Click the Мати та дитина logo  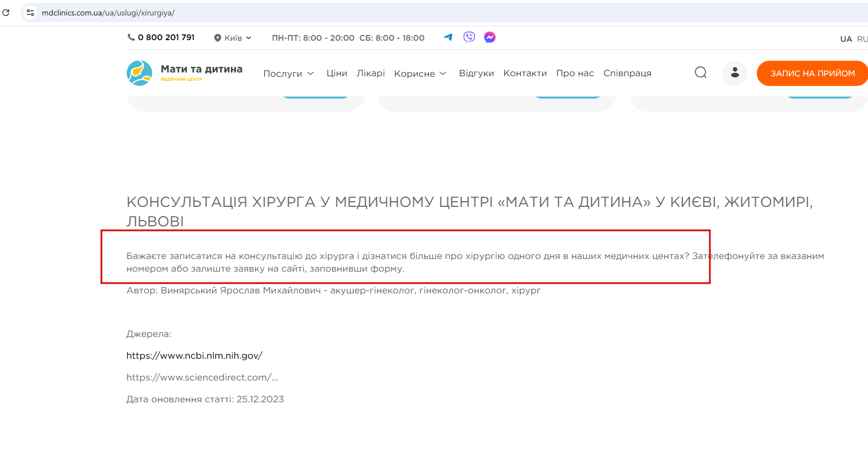tap(139, 73)
